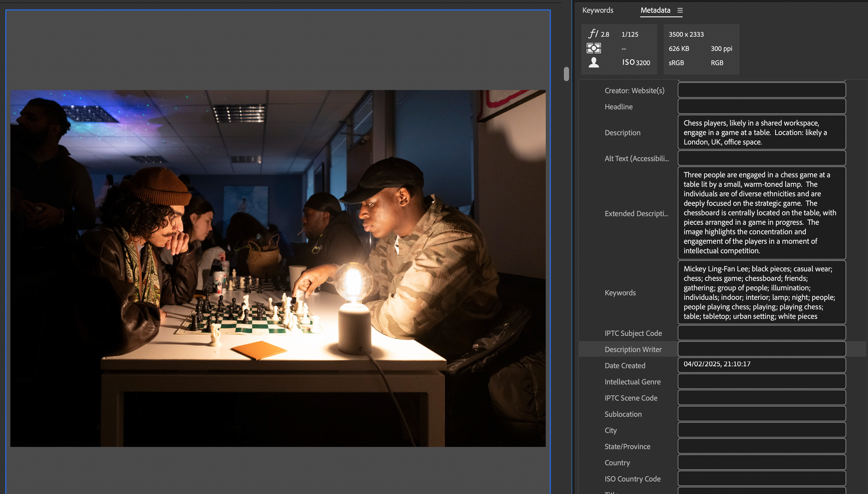Edit the Description text box
The image size is (868, 494).
pos(762,132)
